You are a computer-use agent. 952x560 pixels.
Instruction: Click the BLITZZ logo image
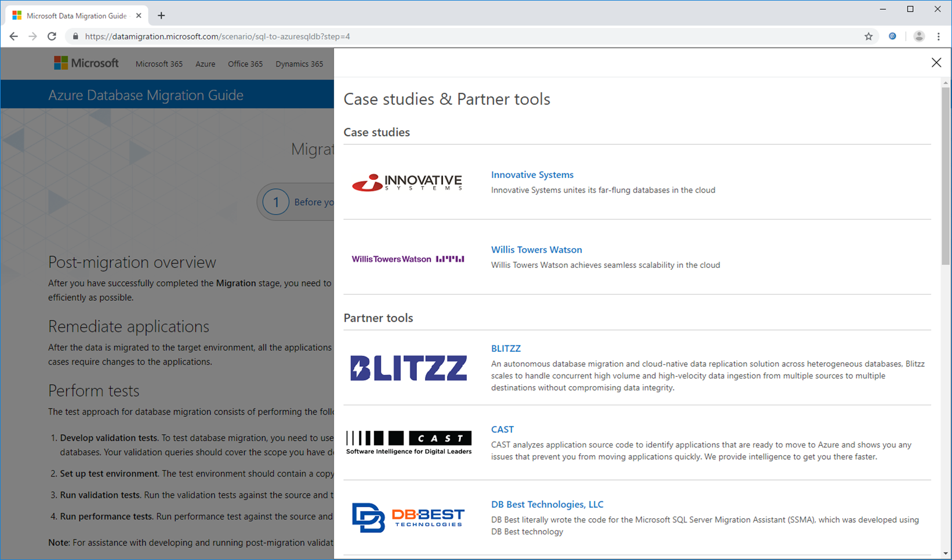[409, 368]
